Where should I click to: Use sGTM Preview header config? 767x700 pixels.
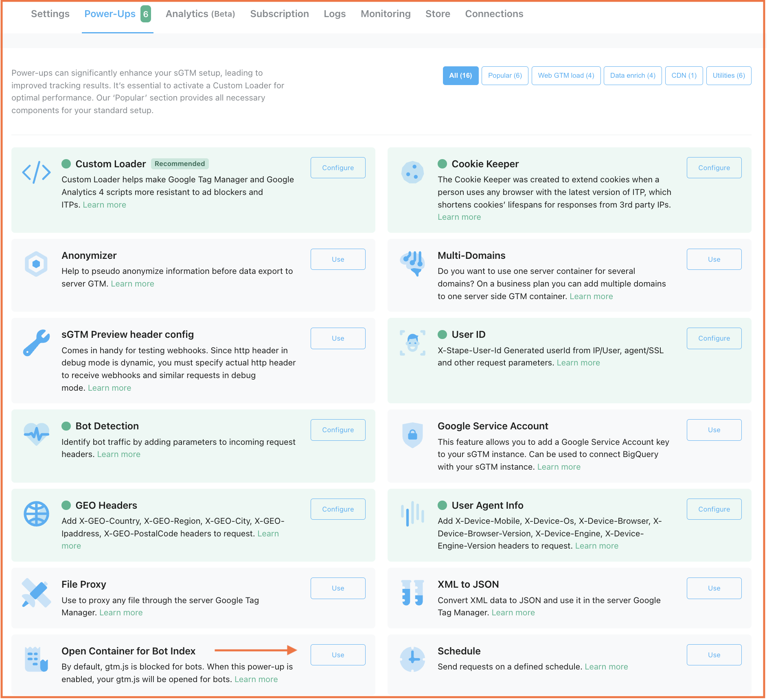pos(338,338)
